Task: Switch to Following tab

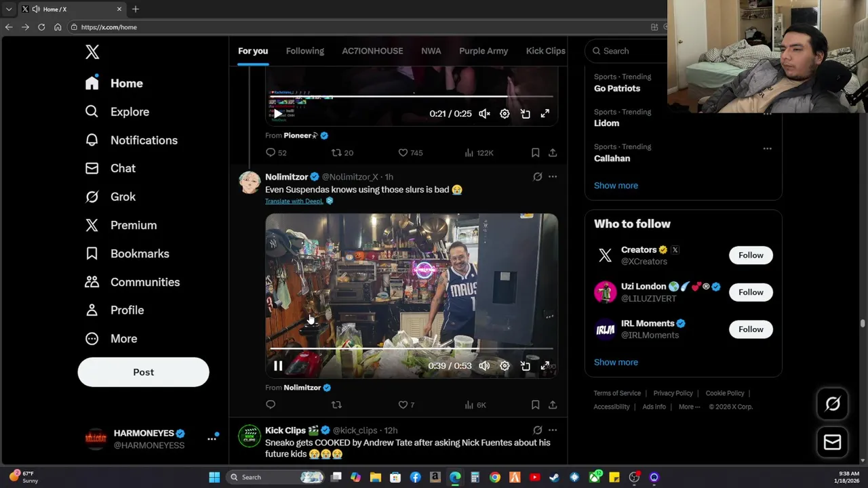Action: [x=305, y=51]
